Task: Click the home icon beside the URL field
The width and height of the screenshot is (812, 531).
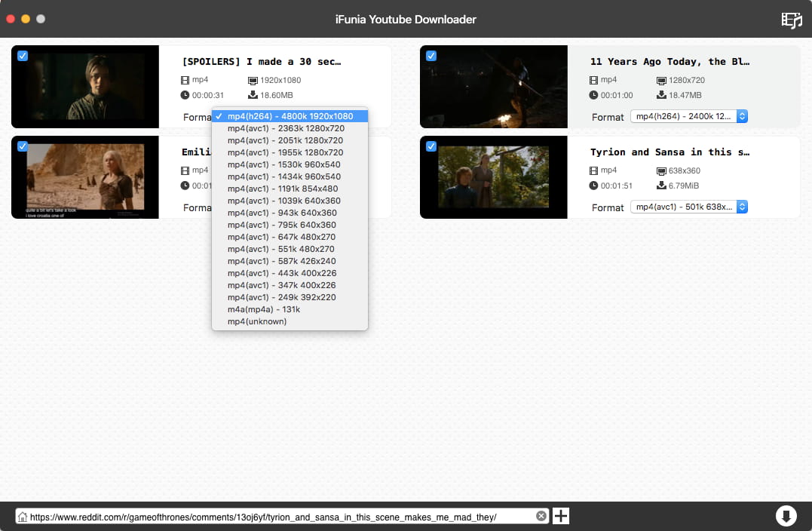Action: [23, 517]
